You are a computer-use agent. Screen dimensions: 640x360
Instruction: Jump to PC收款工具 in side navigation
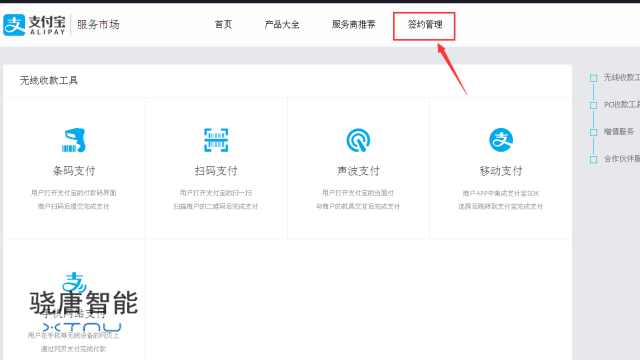[622, 105]
